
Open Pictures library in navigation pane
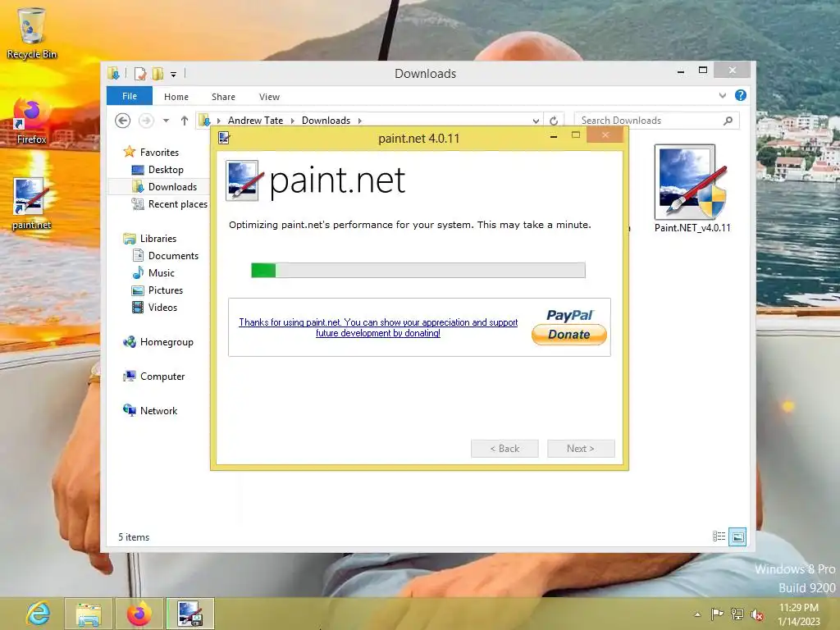point(157,290)
